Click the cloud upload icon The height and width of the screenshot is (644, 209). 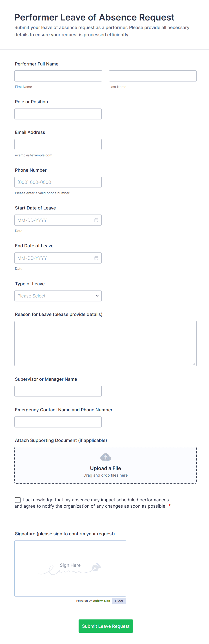click(x=105, y=457)
